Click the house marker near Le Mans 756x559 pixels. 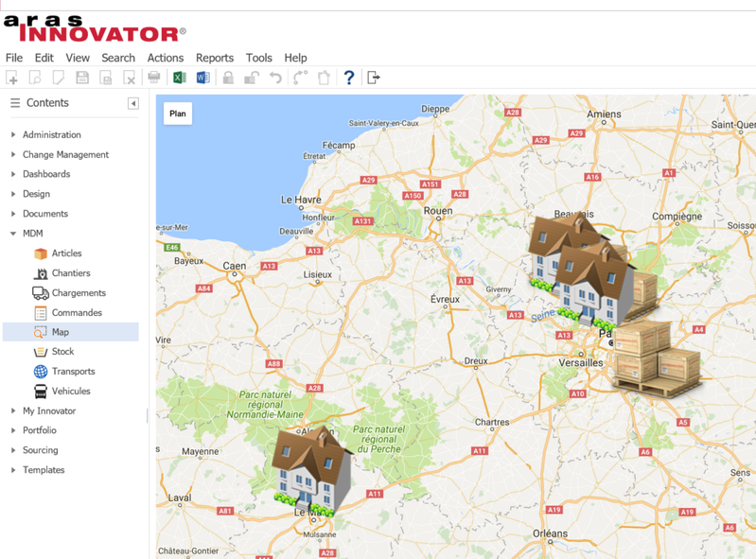pos(311,470)
